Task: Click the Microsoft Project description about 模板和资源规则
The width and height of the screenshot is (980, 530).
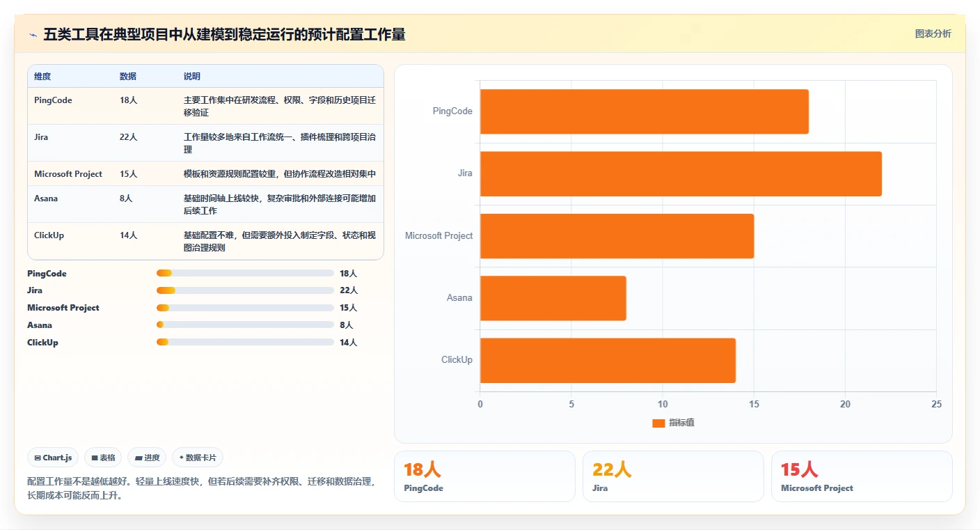Action: [x=280, y=174]
